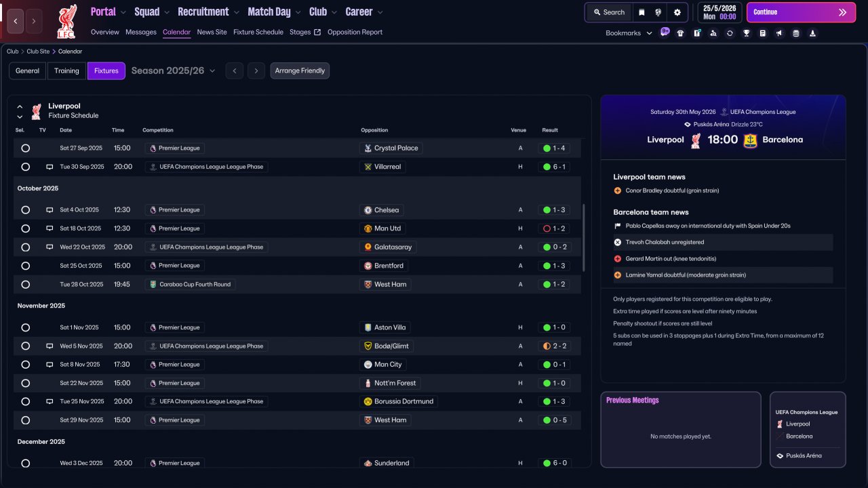
Task: Click the up chevron beside Liverpool Fixture Schedule
Action: pyautogui.click(x=20, y=107)
